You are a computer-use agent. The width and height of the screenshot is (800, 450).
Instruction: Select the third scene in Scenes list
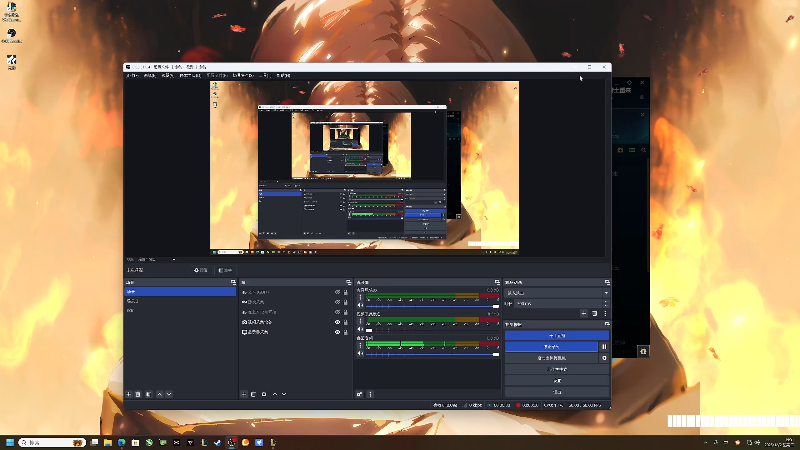(x=180, y=310)
